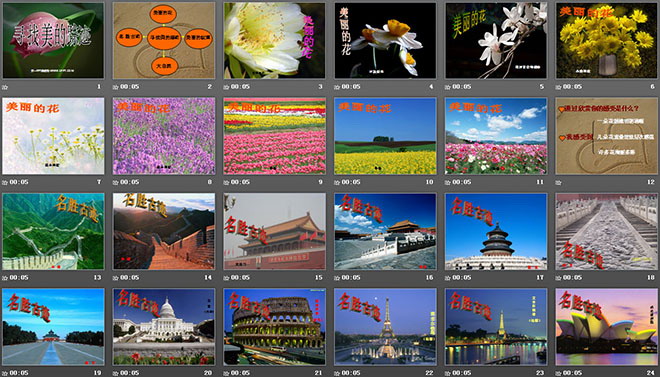The image size is (660, 377).
Task: Click the transition star icon under slide 13
Action: click(x=5, y=278)
